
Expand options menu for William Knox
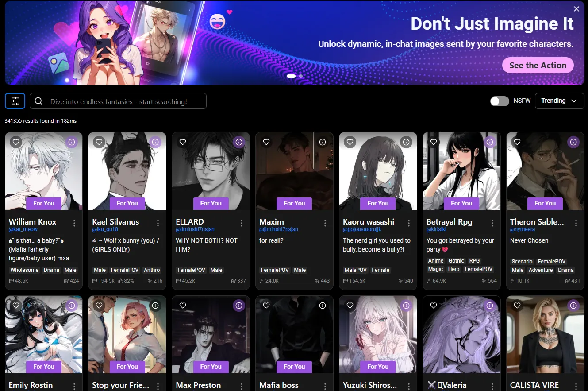pos(74,223)
